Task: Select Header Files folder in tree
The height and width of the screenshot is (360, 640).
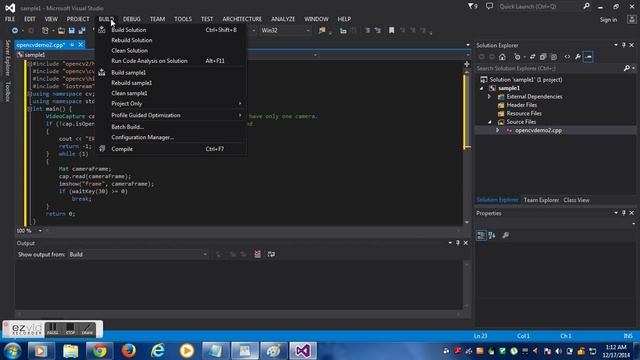Action: coord(521,105)
